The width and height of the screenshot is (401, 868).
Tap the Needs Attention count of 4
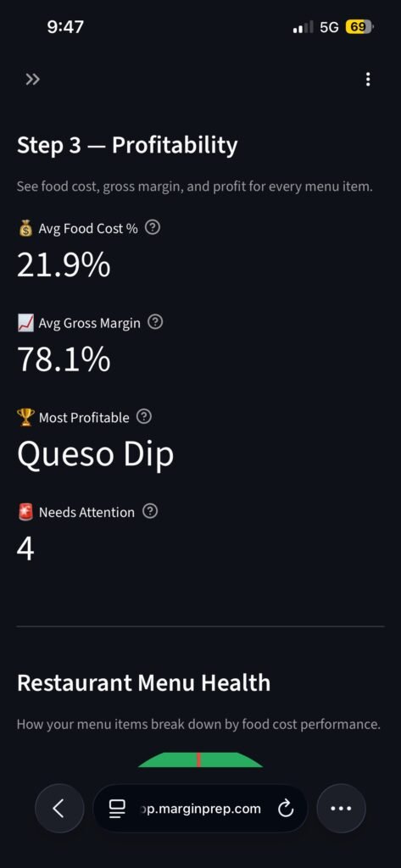(25, 549)
